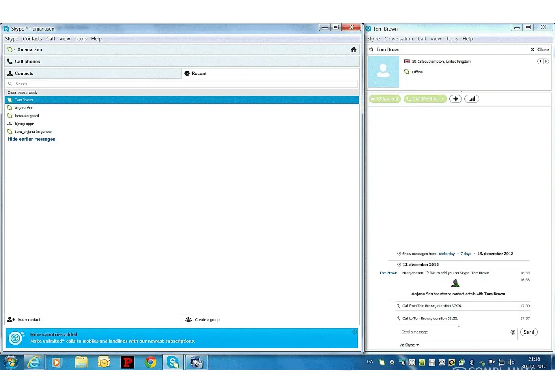The image size is (555, 392).
Task: Select hjemgruppe group in the list
Action: tap(182, 124)
